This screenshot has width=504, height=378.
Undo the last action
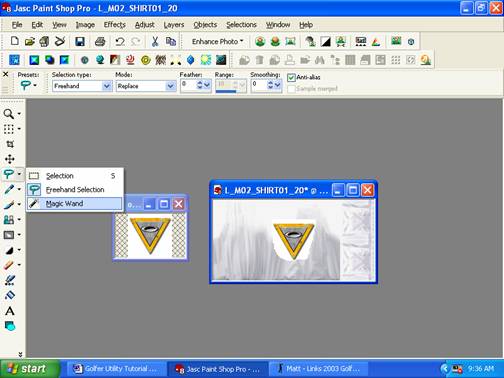(x=120, y=41)
